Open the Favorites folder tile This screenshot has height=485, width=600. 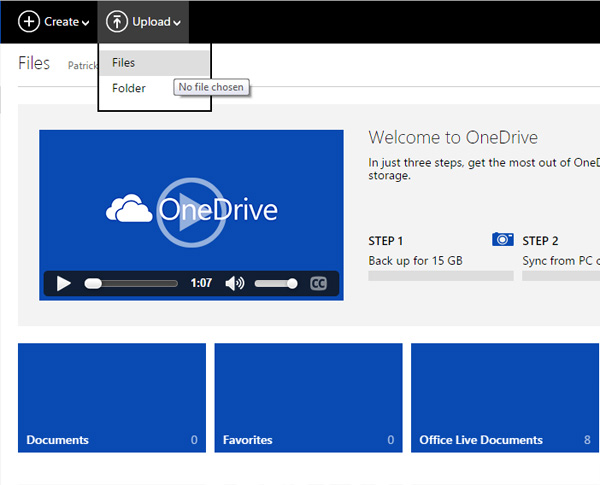pos(308,397)
